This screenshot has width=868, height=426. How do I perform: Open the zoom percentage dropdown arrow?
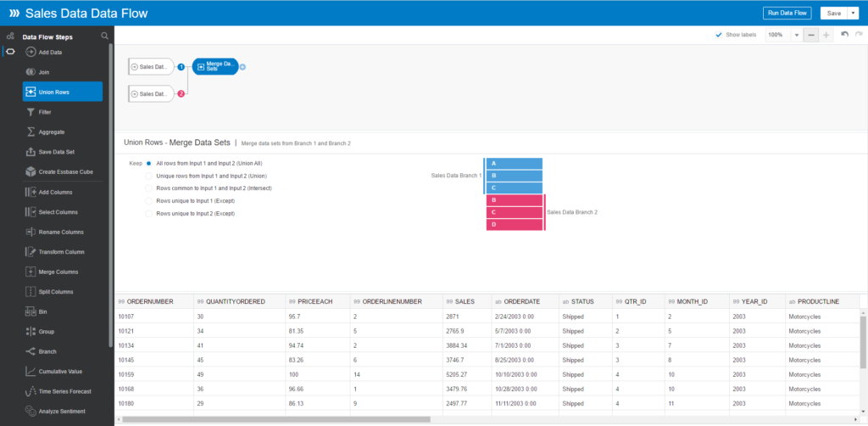(797, 35)
